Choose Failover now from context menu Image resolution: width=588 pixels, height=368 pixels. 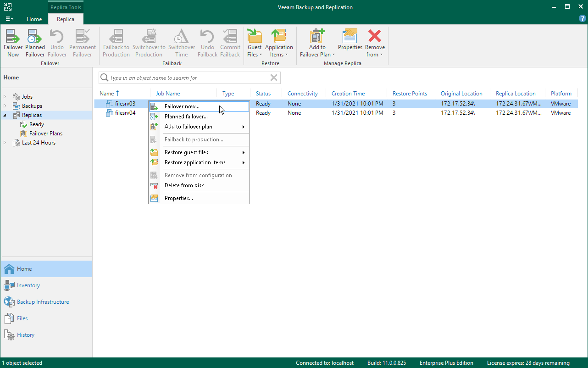[199, 106]
